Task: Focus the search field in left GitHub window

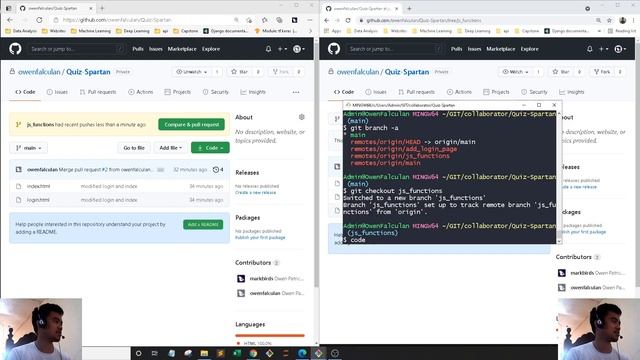Action: (76, 49)
